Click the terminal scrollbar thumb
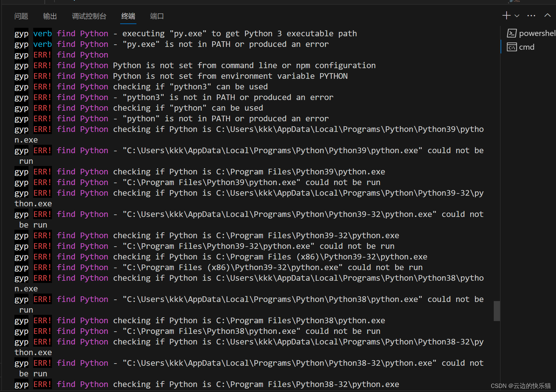The height and width of the screenshot is (392, 556). pos(497,311)
